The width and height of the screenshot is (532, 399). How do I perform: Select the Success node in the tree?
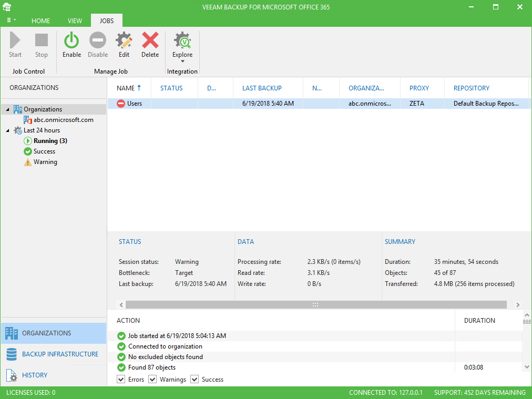(x=44, y=151)
